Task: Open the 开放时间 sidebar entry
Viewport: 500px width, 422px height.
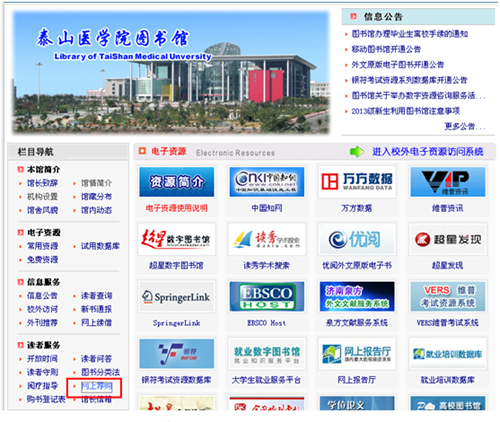Action: point(42,359)
